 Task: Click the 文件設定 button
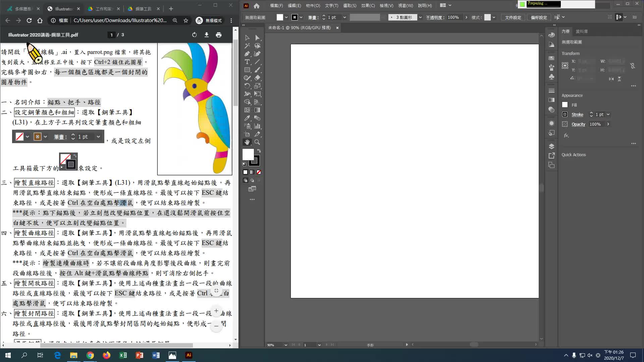[x=513, y=17]
